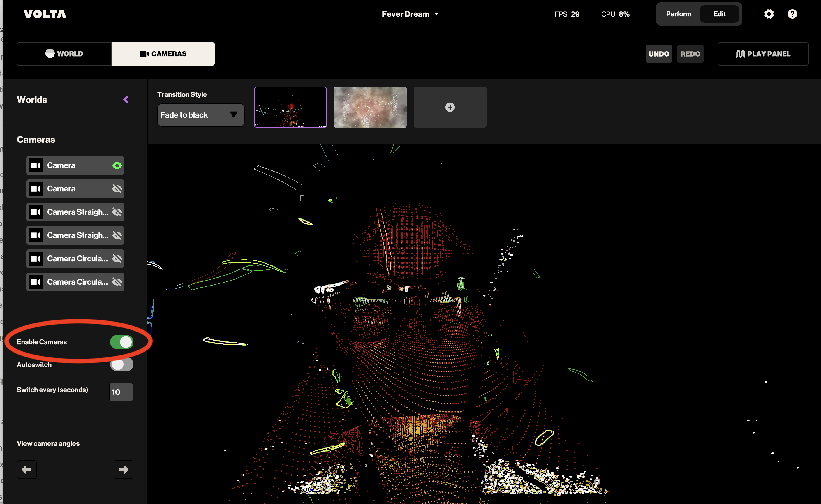
Task: Open the settings gear icon
Action: tap(769, 14)
